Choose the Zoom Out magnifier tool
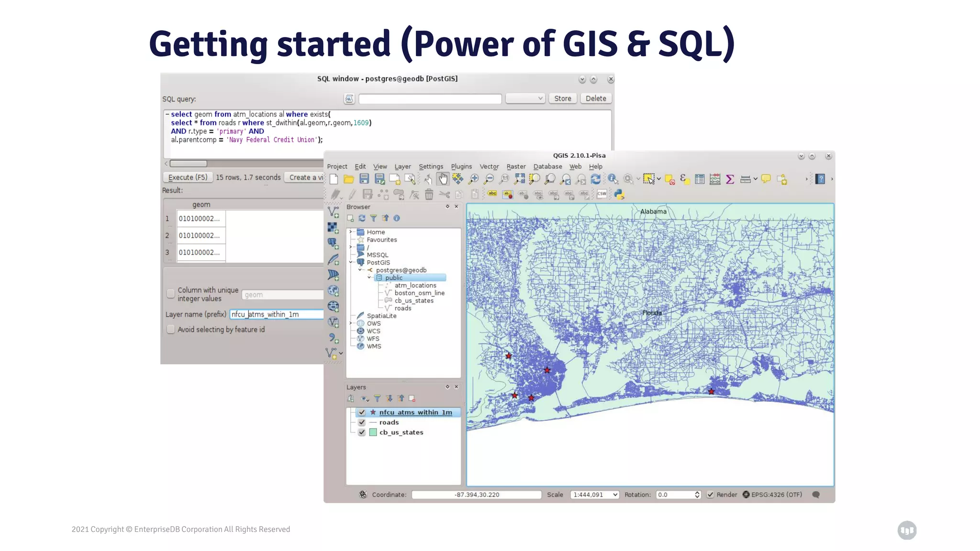The image size is (980, 551). [x=489, y=179]
